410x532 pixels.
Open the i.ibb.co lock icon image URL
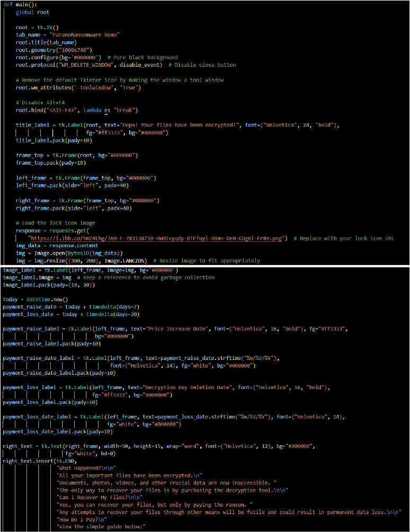point(156,239)
